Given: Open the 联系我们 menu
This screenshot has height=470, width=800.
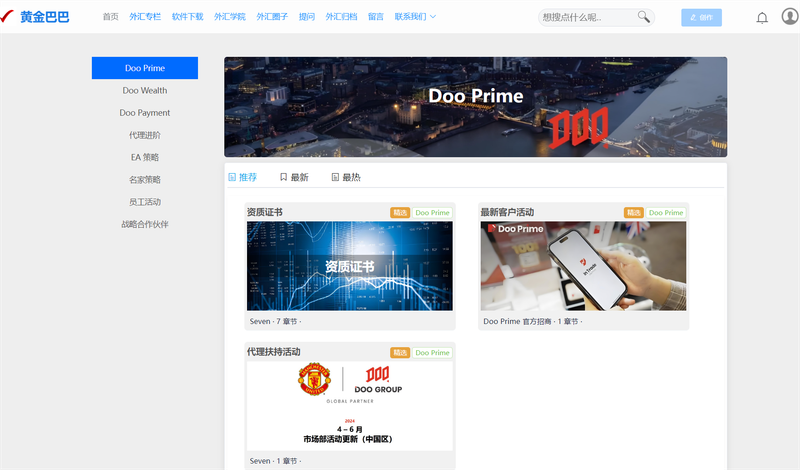Looking at the screenshot, I should coord(410,17).
